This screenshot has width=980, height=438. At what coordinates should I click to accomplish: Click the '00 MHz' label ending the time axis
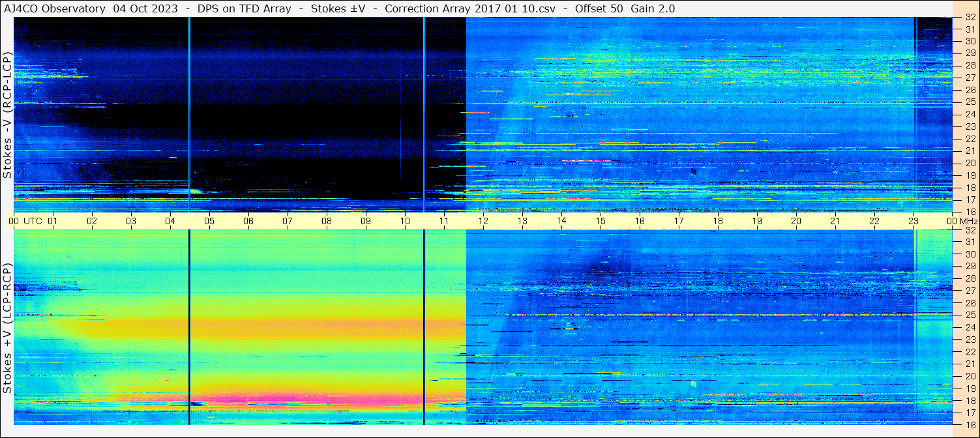pyautogui.click(x=962, y=221)
